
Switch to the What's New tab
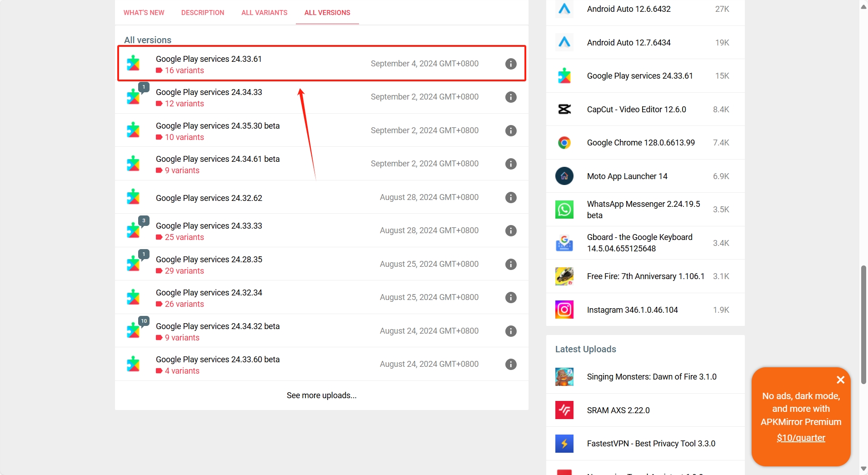coord(144,13)
